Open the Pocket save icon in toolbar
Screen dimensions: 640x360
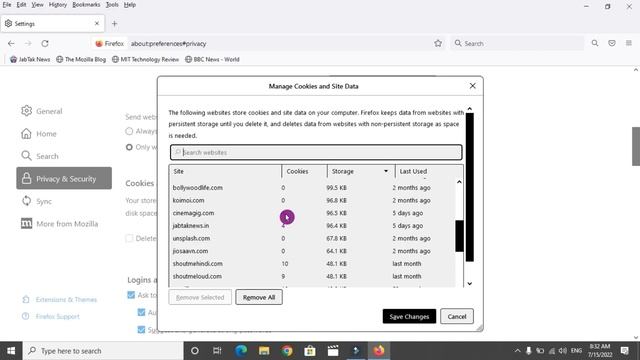point(612,43)
